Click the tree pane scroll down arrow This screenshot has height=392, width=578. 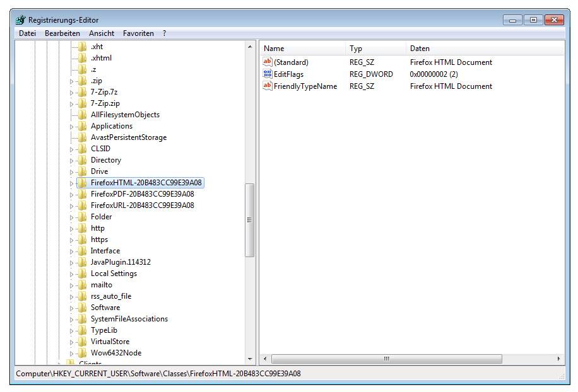(x=250, y=359)
